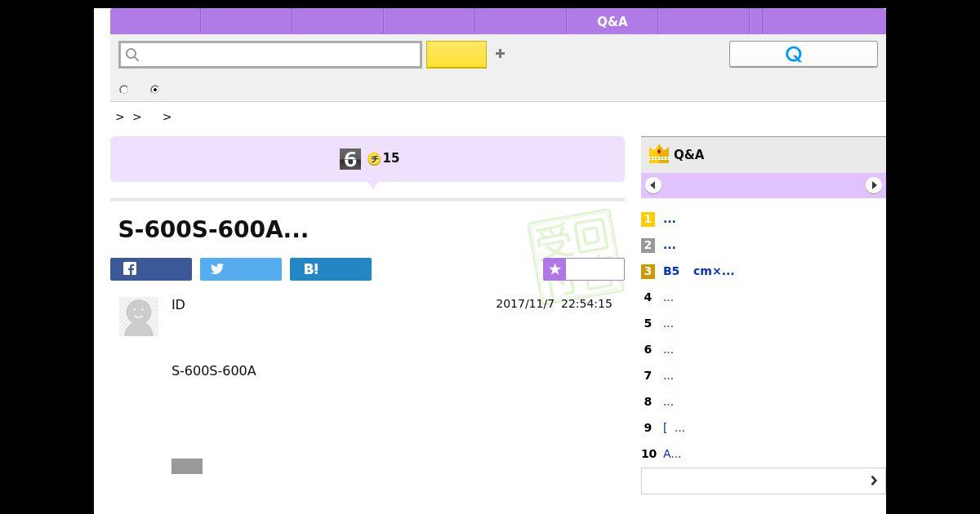Open ranking item number 7
This screenshot has height=514, width=980.
click(x=668, y=376)
